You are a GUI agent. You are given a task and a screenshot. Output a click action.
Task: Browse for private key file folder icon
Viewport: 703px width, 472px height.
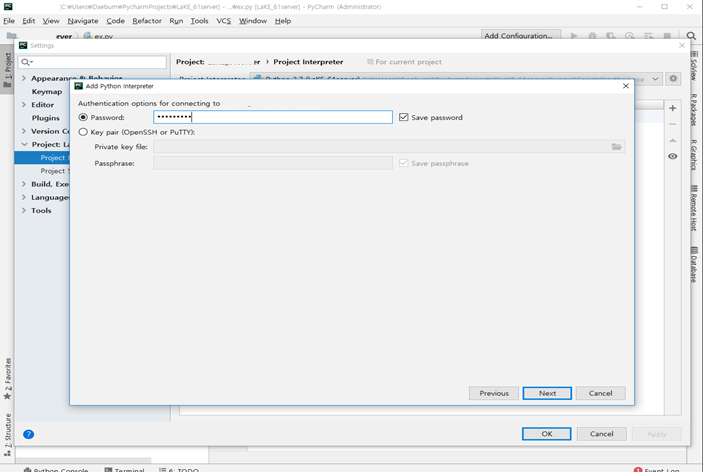(x=616, y=147)
